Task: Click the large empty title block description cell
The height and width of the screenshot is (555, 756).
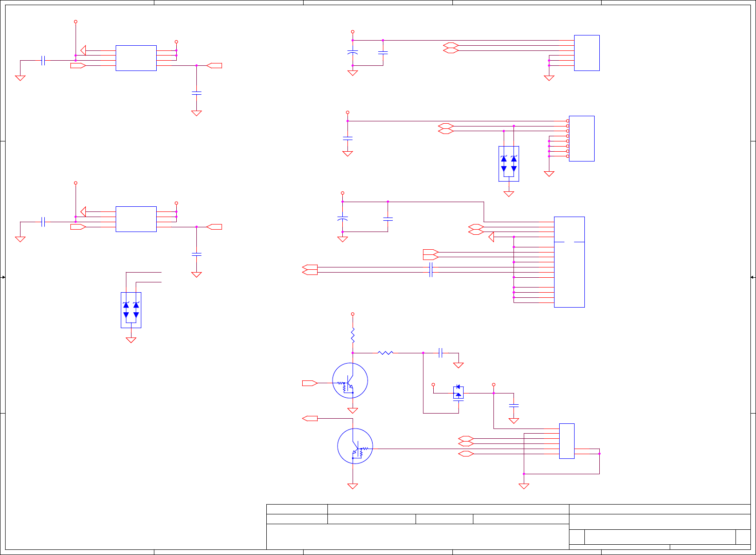Action: pyautogui.click(x=417, y=537)
